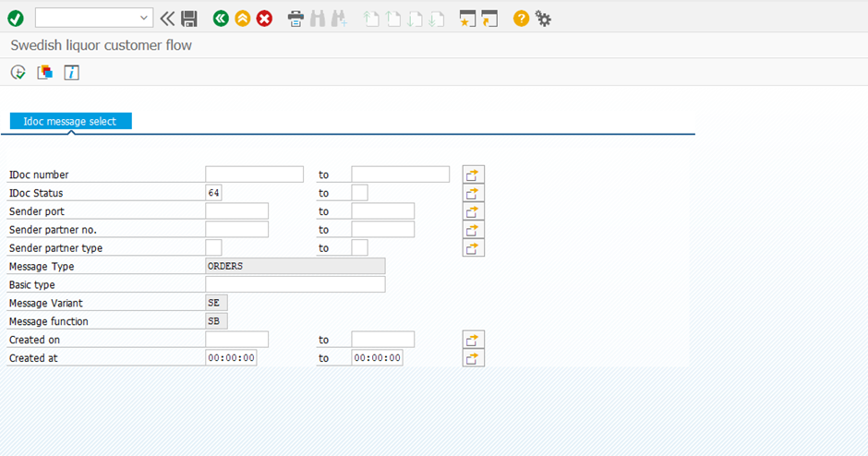
Task: Select the Idoc message select tab
Action: (70, 121)
